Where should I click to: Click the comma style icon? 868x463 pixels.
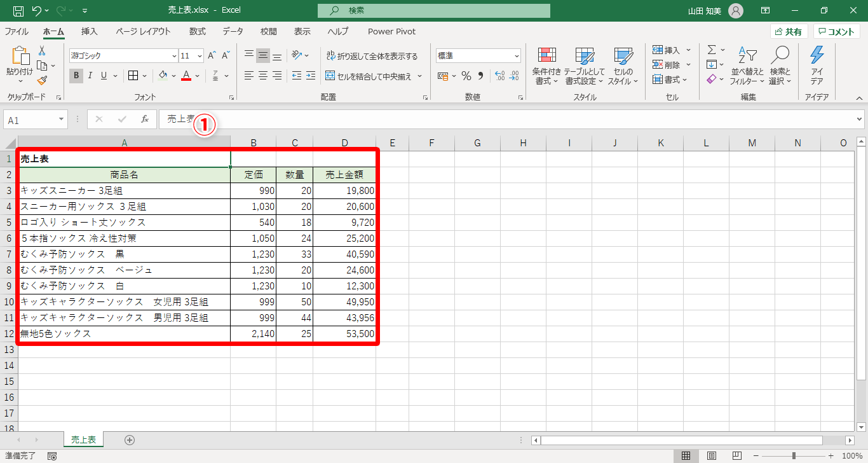[480, 76]
